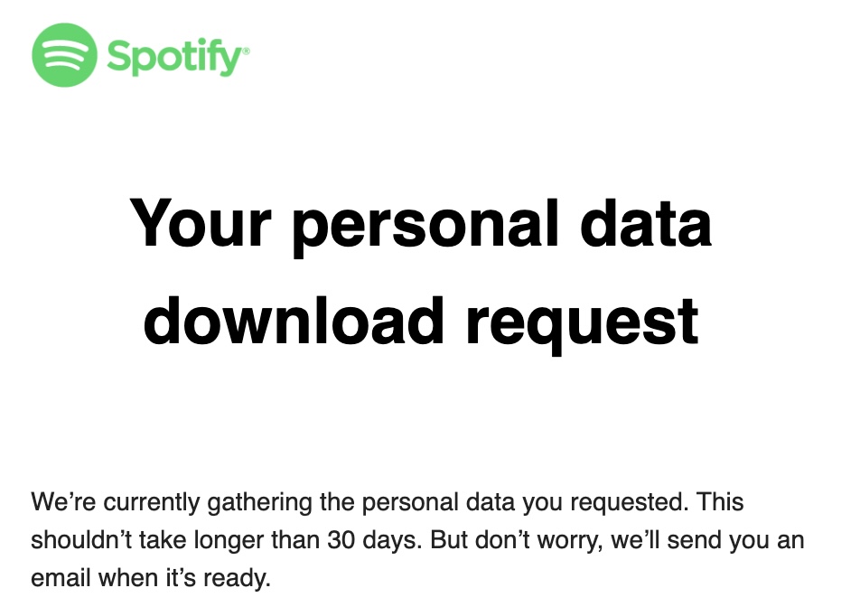Image resolution: width=860 pixels, height=616 pixels.
Task: Click the word 'This' ending the first line
Action: [x=720, y=502]
